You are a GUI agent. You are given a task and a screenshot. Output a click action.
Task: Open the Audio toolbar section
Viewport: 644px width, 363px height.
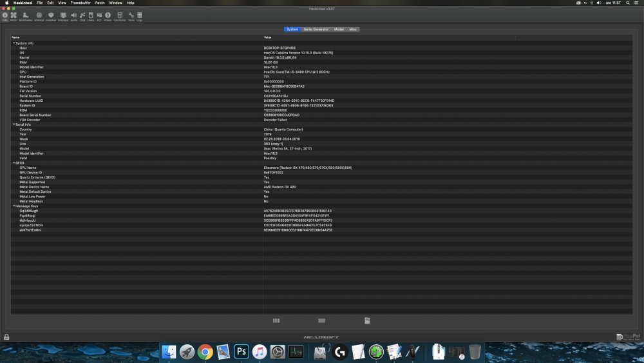[74, 17]
